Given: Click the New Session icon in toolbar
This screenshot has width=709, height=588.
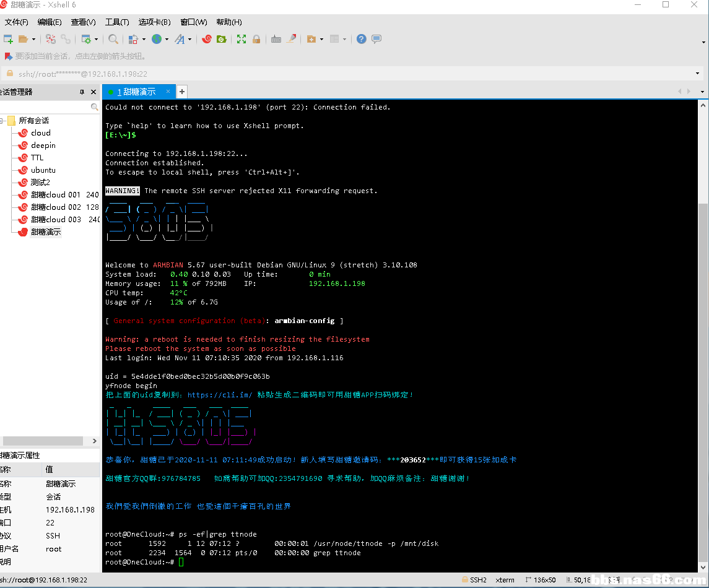Looking at the screenshot, I should point(8,39).
